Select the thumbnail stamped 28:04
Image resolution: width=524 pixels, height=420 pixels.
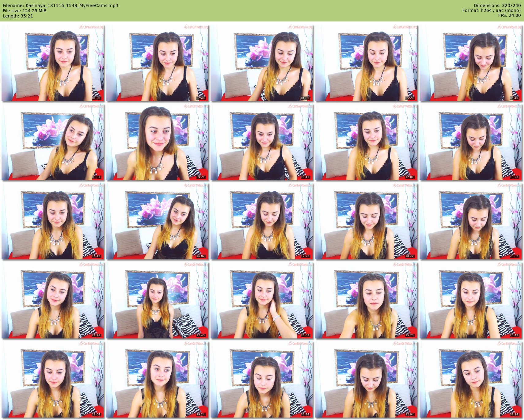point(53,379)
